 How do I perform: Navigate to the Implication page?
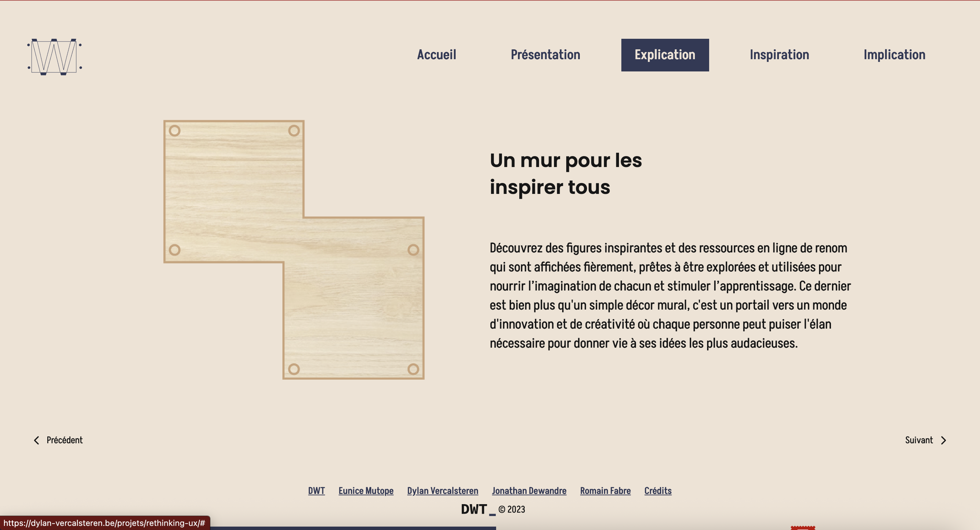894,55
